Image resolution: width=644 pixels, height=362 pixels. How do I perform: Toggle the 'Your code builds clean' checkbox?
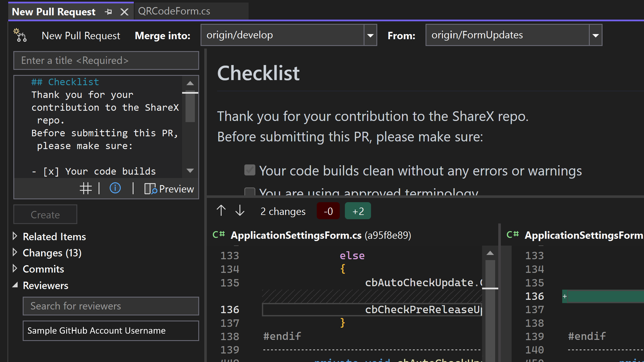250,170
